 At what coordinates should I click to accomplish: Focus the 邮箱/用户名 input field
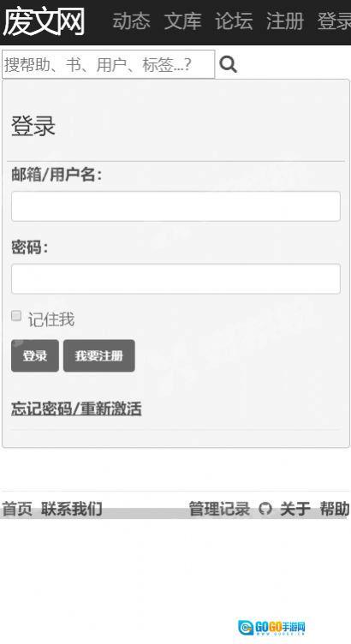(175, 206)
